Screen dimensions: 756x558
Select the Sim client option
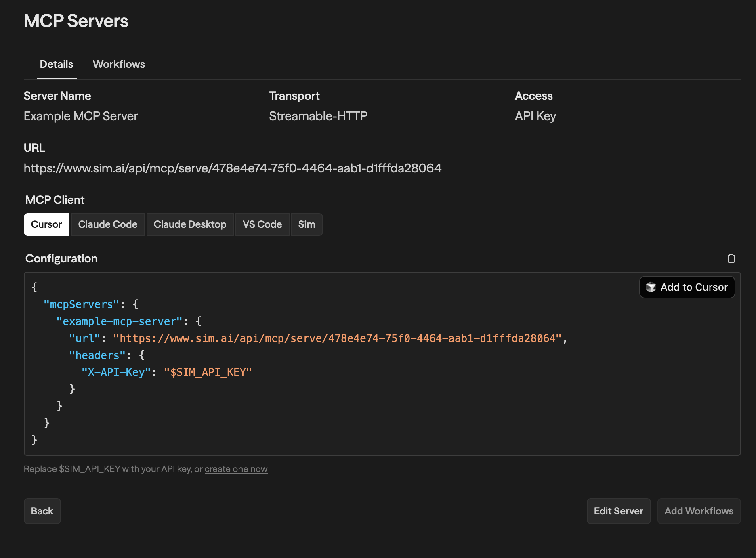pos(307,224)
